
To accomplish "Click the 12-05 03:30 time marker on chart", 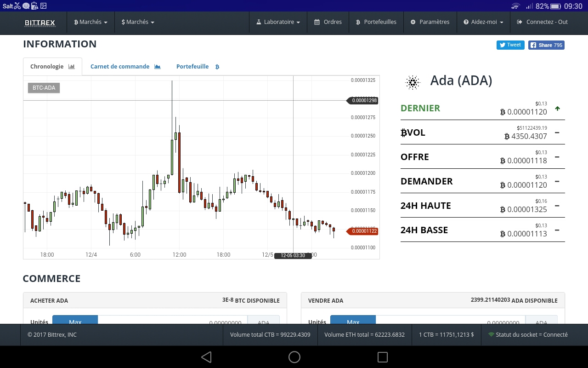I will click(x=293, y=256).
